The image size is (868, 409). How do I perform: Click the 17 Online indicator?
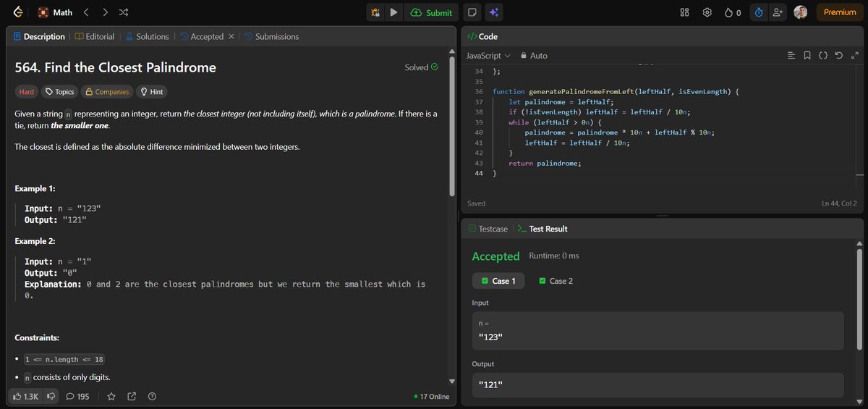coord(431,397)
